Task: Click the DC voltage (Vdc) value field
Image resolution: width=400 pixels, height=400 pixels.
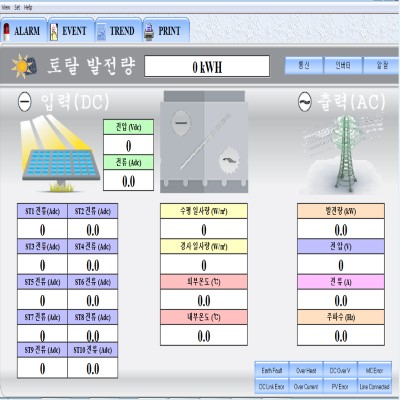Action: click(129, 145)
